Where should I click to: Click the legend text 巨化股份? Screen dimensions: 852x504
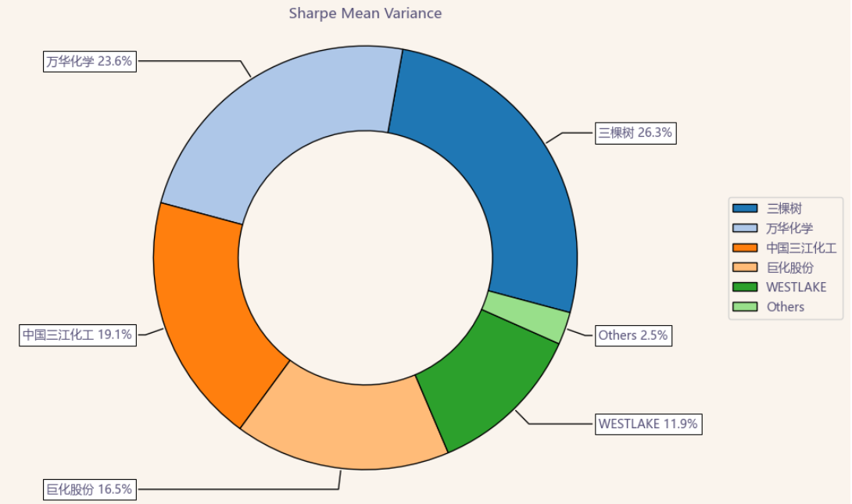point(789,267)
